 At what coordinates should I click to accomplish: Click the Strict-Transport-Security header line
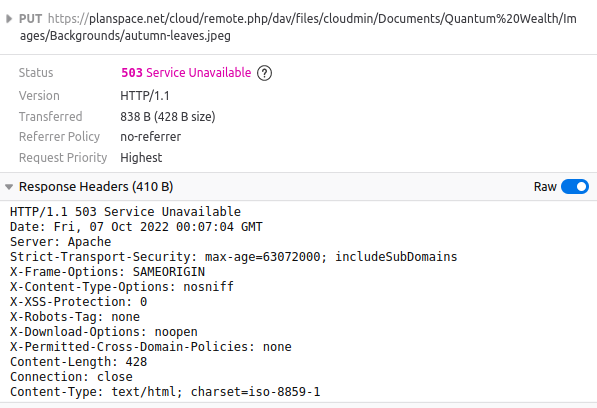pyautogui.click(x=234, y=257)
